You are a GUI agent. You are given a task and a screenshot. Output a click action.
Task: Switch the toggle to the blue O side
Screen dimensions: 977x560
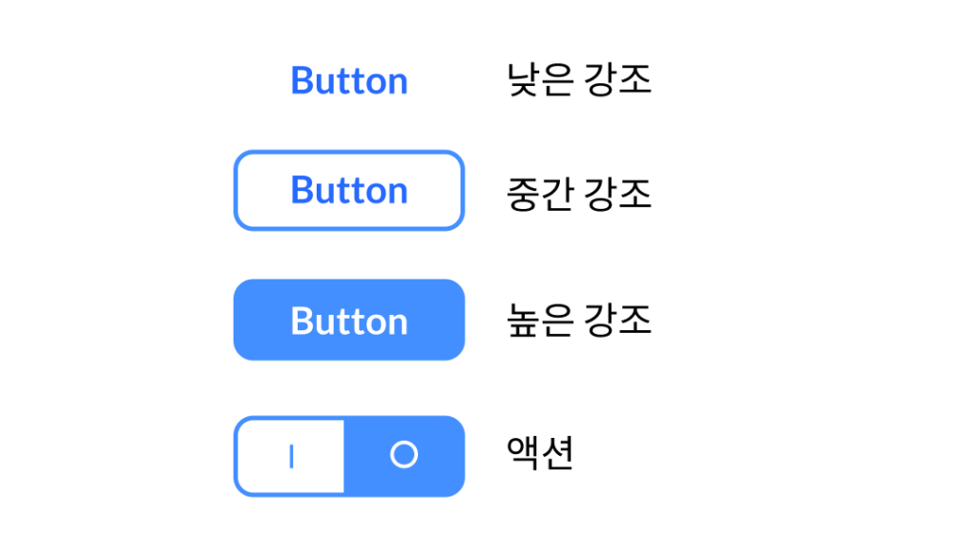404,455
